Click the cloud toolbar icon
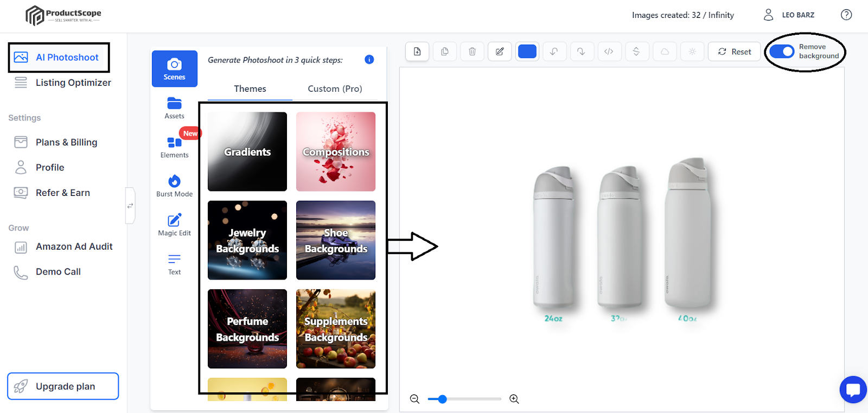868x413 pixels. click(x=665, y=52)
